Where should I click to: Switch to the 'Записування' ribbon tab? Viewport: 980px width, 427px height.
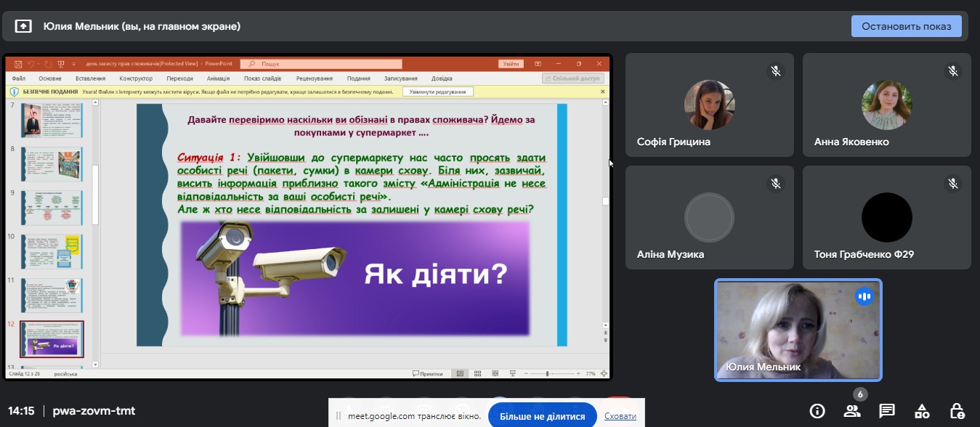(x=400, y=78)
